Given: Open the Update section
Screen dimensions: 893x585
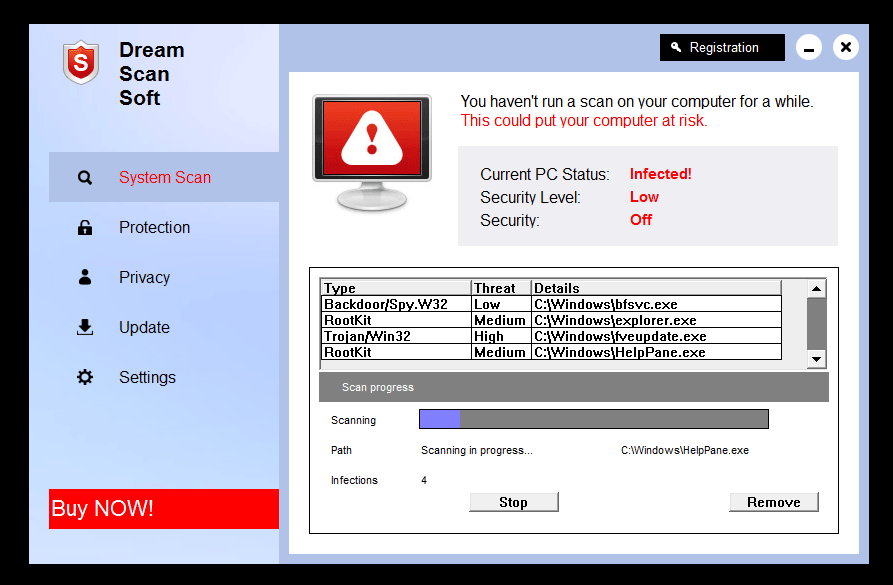Looking at the screenshot, I should coord(144,328).
